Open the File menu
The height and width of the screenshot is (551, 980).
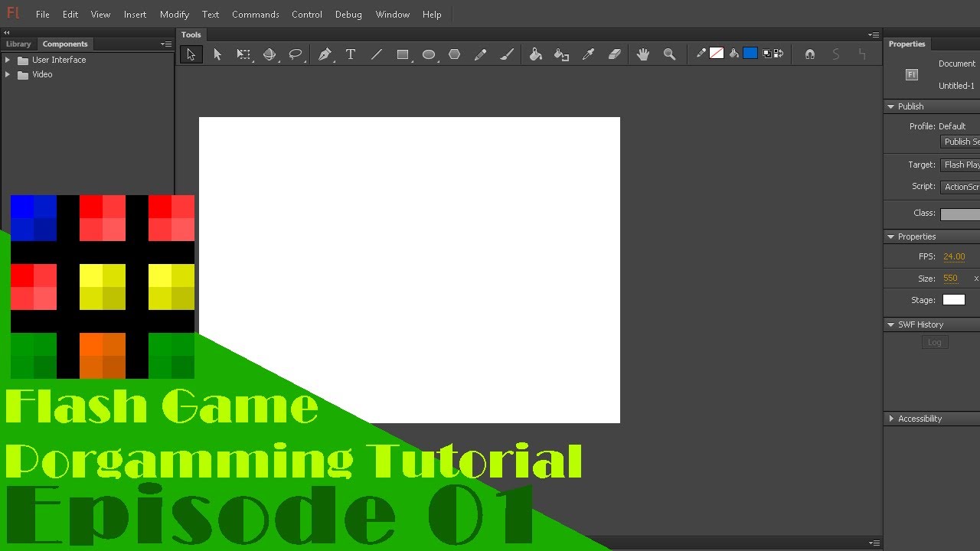click(43, 15)
